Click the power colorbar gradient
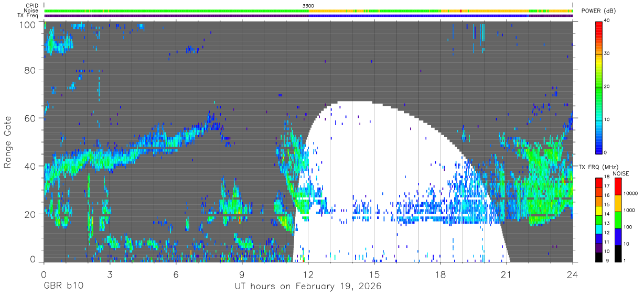The image size is (644, 297). pyautogui.click(x=599, y=87)
